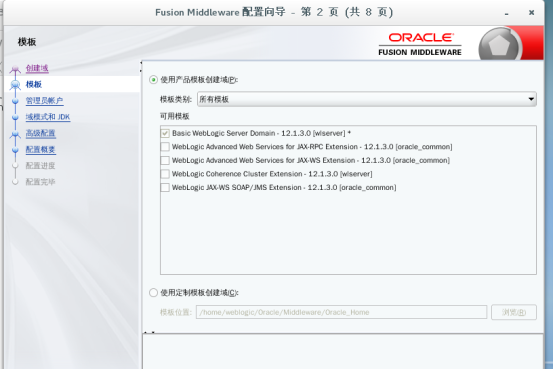Select 使用产品模板创建域 radio option

(153, 80)
